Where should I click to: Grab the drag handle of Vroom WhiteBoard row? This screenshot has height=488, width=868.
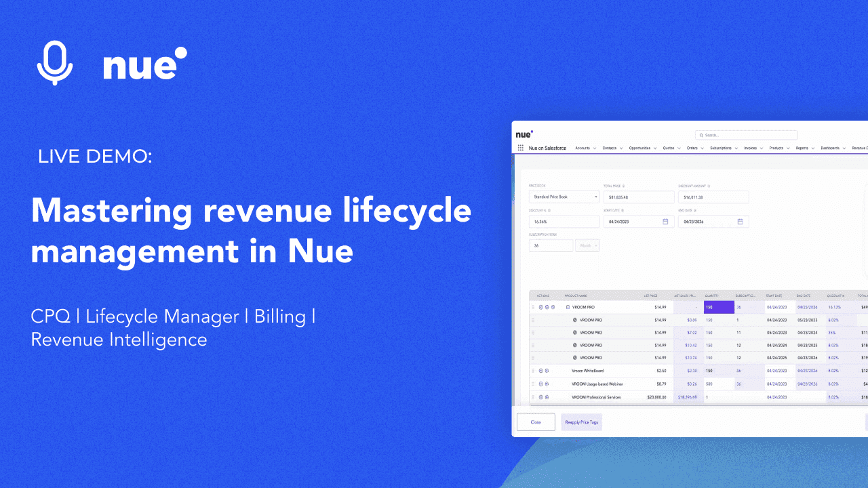(533, 371)
